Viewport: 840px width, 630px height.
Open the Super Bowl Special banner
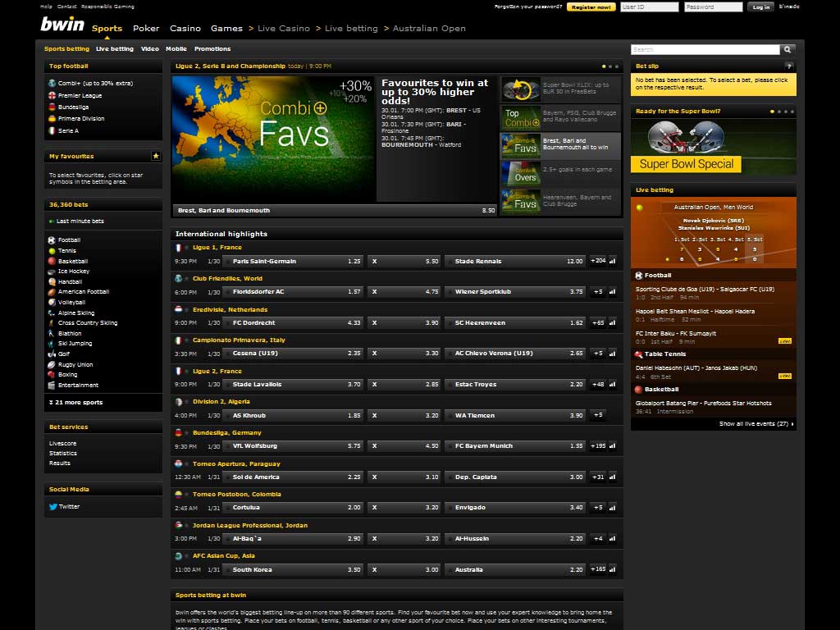click(713, 146)
